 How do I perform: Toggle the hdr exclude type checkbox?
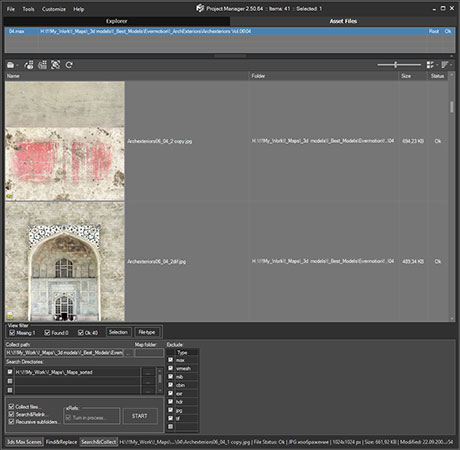tap(171, 402)
